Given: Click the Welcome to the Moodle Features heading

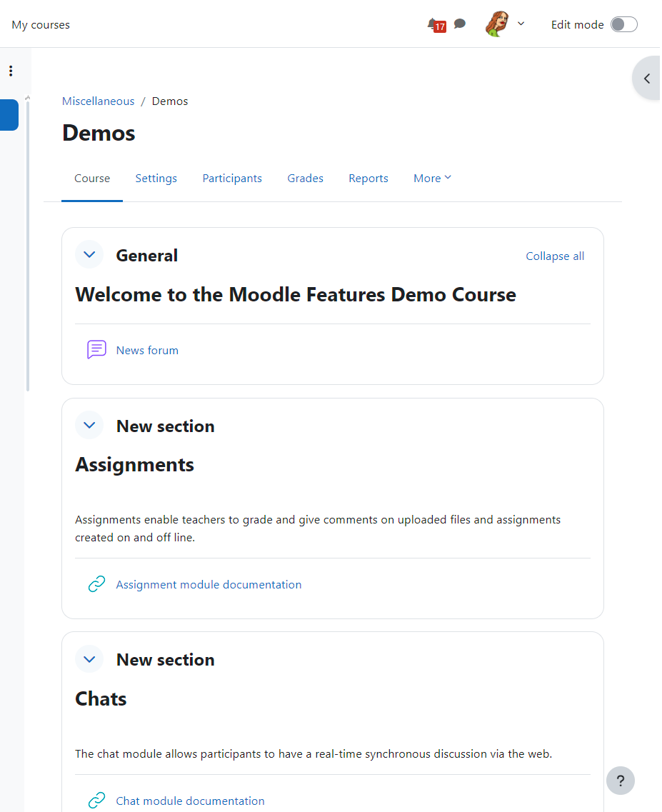Looking at the screenshot, I should (x=296, y=295).
